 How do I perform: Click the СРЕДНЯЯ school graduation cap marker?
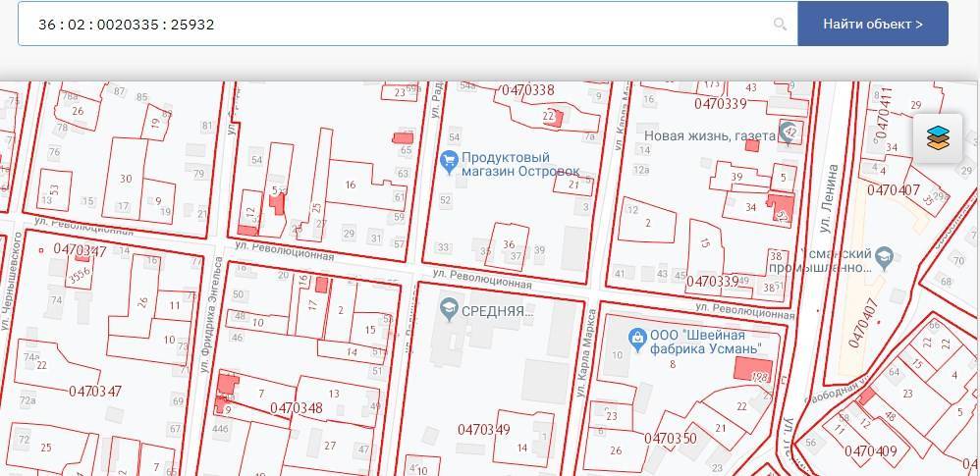450,310
